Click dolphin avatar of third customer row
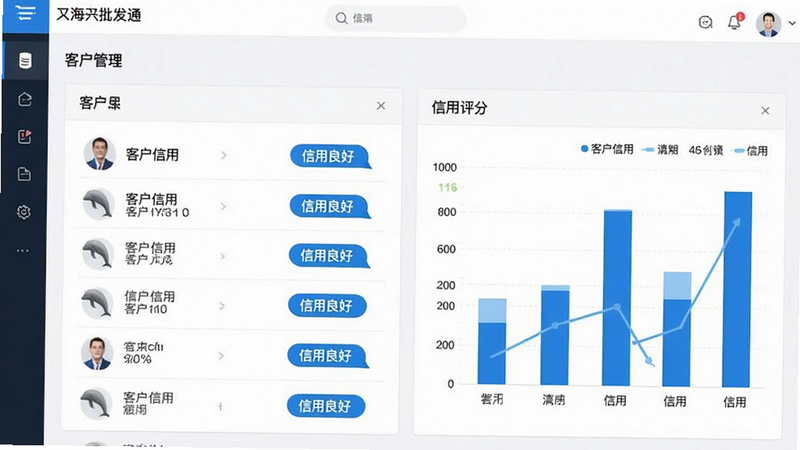 coord(98,253)
